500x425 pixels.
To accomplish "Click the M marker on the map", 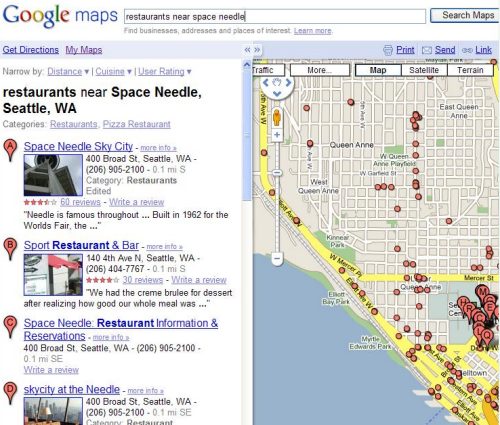I will (482, 293).
